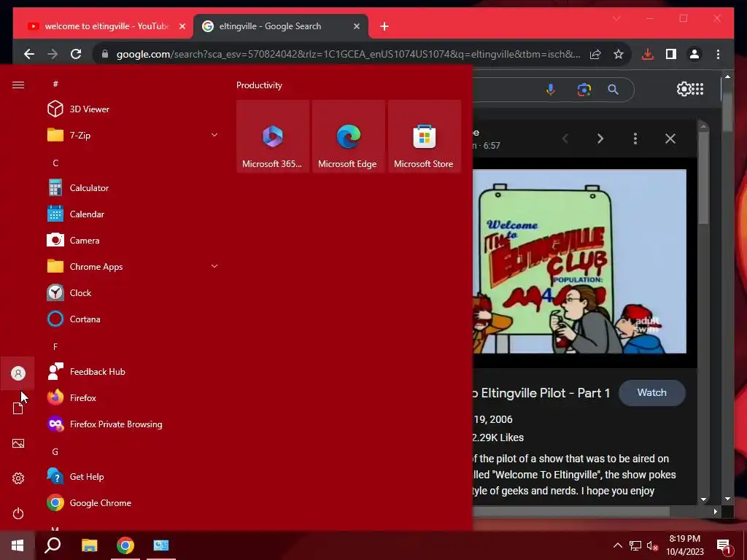The width and height of the screenshot is (747, 560).
Task: Open Documents from the Start sidebar
Action: click(18, 408)
